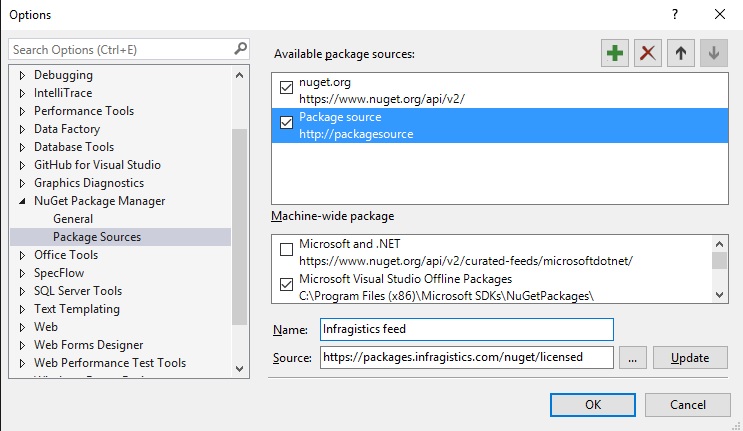Click the browse ellipsis button
743x431 pixels.
(632, 358)
